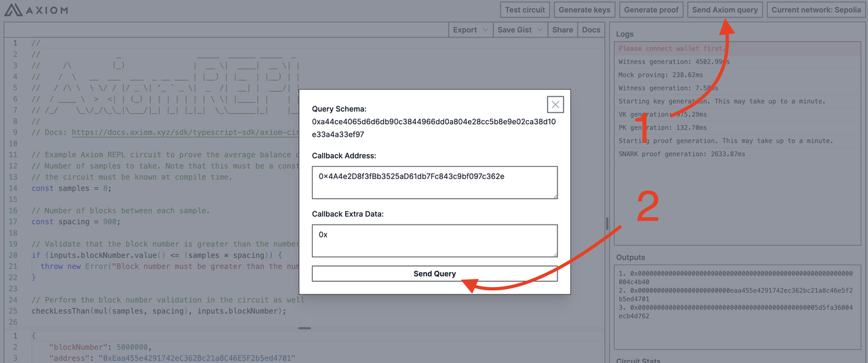Image resolution: width=868 pixels, height=363 pixels.
Task: Click the vertical splitter handle between editor and logs
Action: [x=607, y=224]
